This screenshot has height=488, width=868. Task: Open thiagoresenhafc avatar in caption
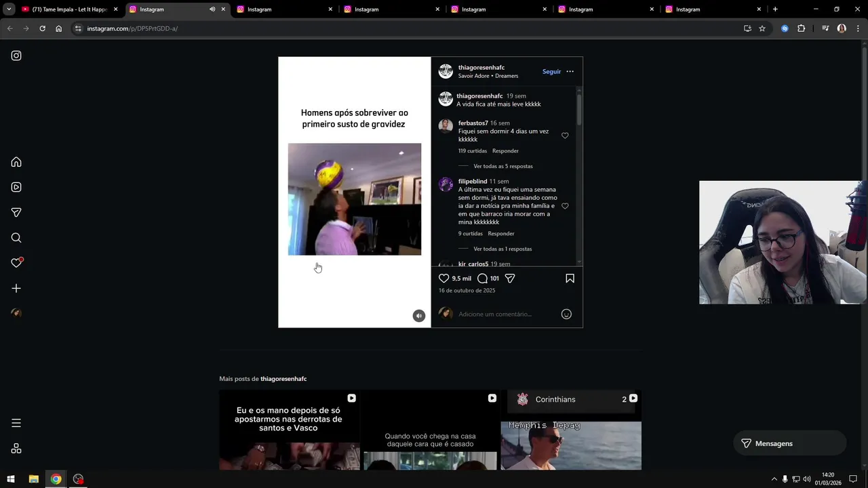click(446, 99)
